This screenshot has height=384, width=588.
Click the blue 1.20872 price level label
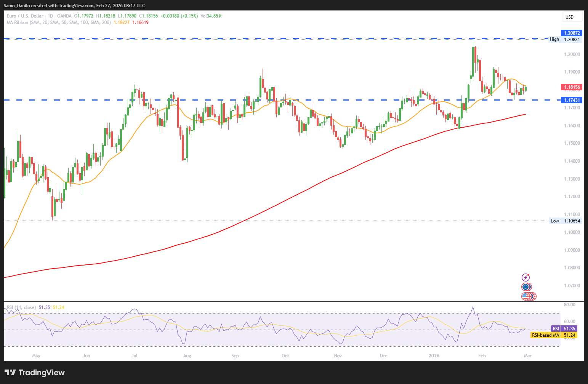[x=572, y=33]
